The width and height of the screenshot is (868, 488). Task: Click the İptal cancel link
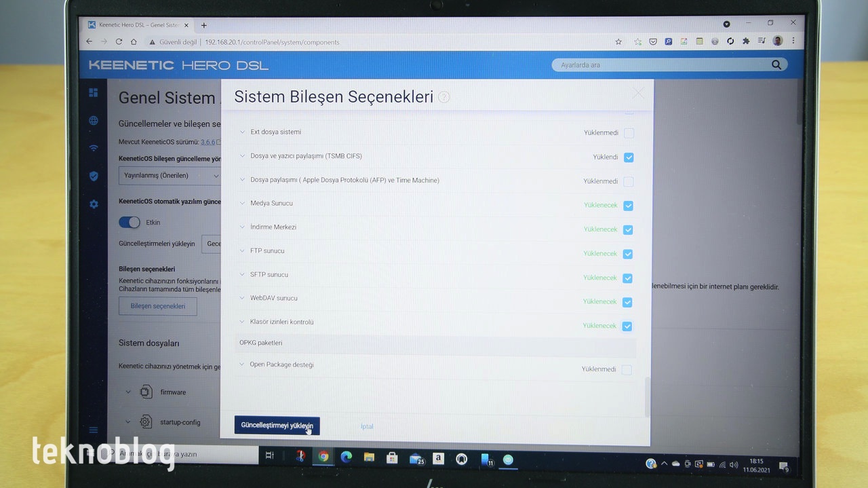(x=367, y=426)
